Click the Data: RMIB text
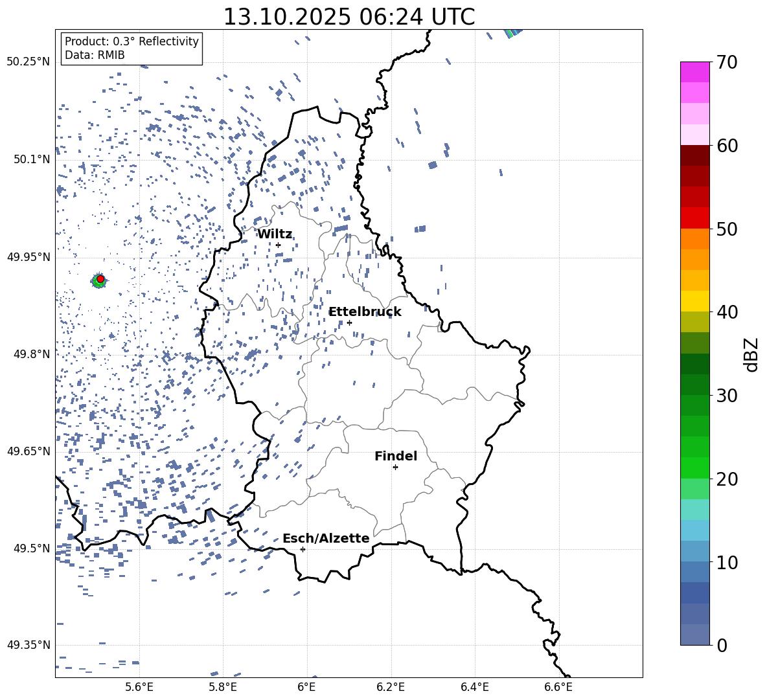Screen dimensions: 767x700 [95, 55]
